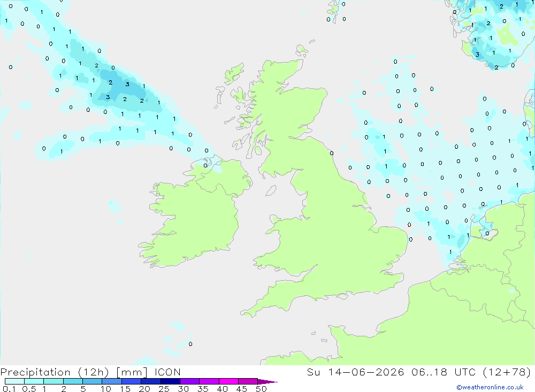
Task: Click the 35 legend scale label
Action: [x=203, y=389]
